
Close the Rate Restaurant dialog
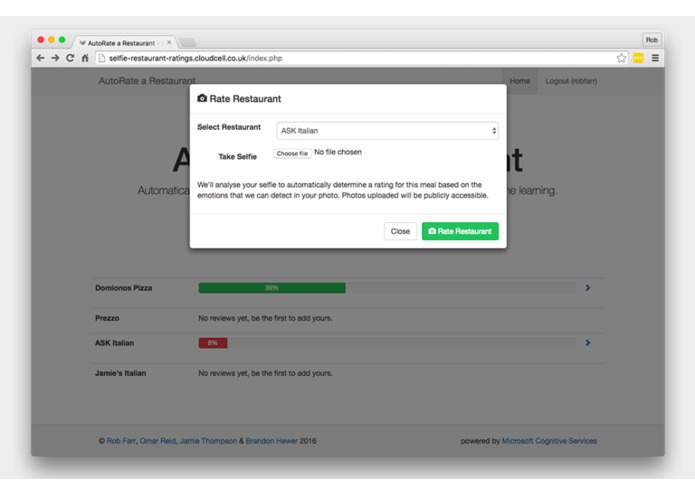click(400, 231)
